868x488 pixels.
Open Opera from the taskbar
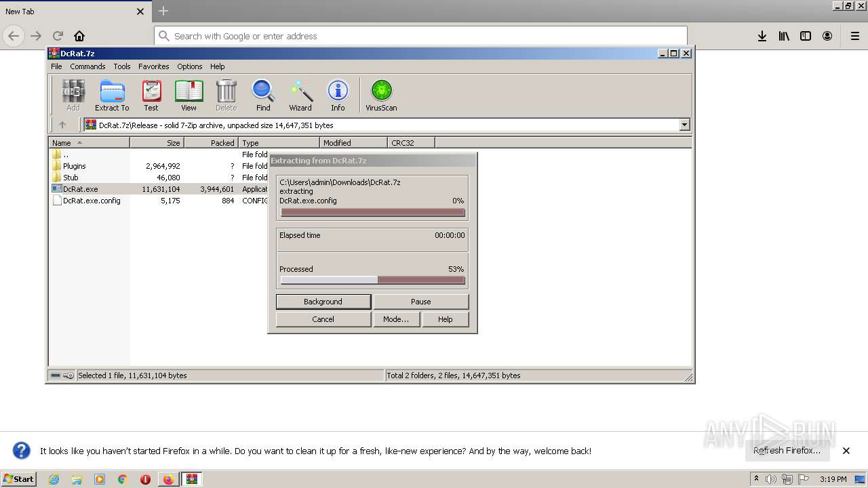145,479
